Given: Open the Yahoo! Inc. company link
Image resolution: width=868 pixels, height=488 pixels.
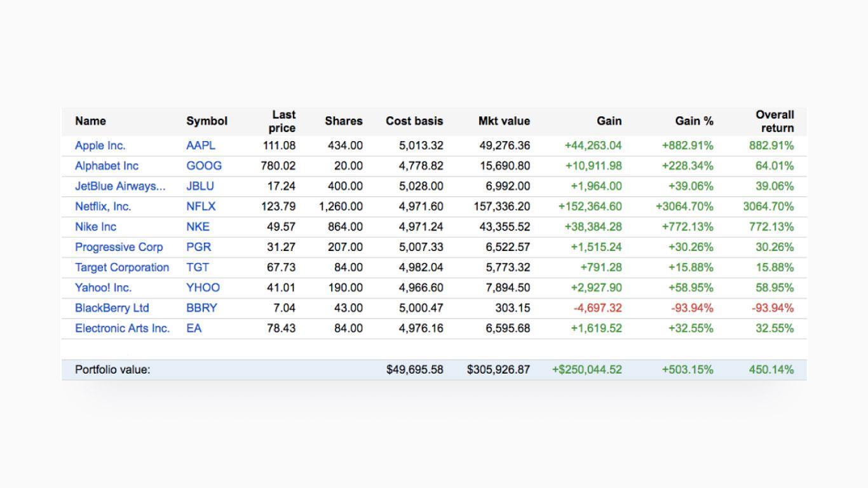Looking at the screenshot, I should [104, 288].
